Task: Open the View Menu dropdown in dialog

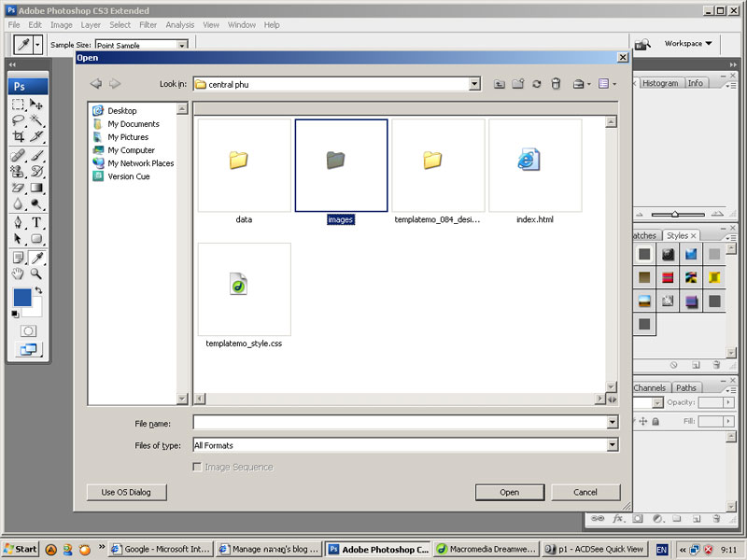Action: pyautogui.click(x=607, y=84)
